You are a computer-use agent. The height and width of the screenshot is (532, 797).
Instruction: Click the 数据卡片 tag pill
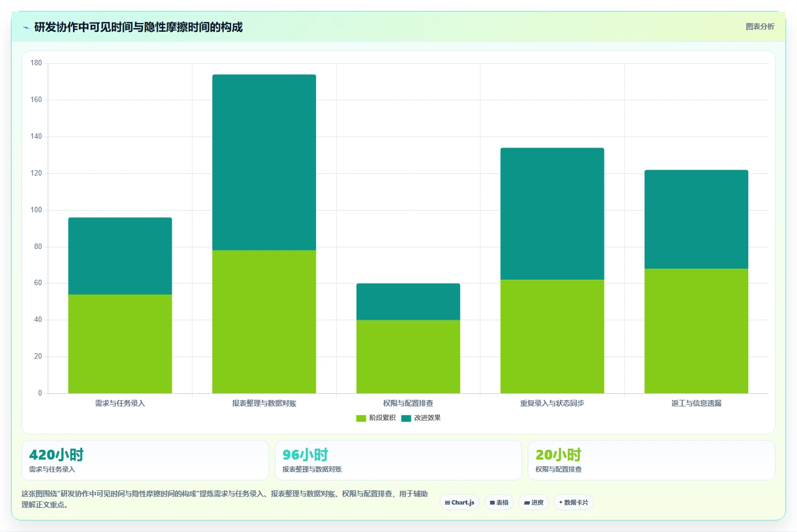574,502
